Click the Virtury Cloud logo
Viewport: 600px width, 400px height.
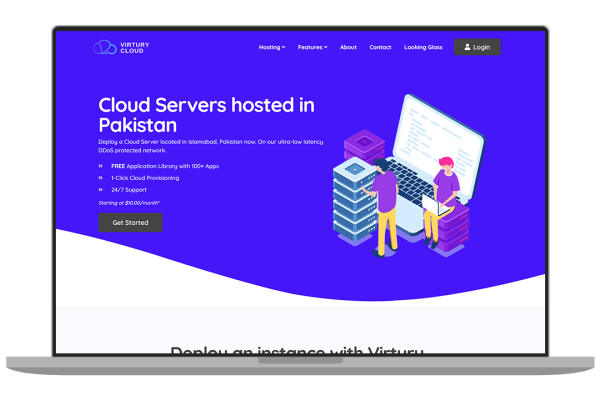click(x=121, y=47)
